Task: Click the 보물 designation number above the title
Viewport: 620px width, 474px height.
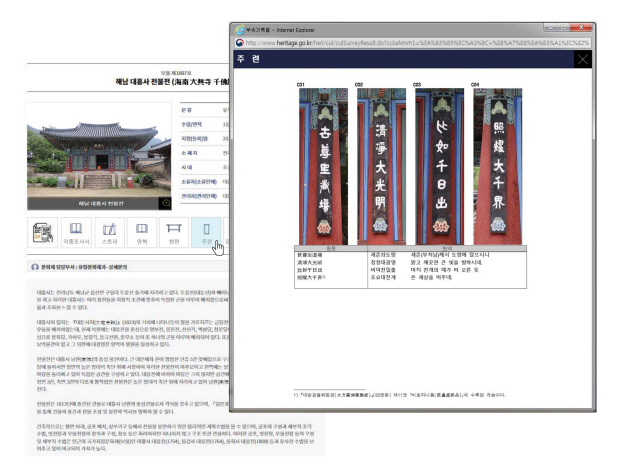Action: click(176, 73)
